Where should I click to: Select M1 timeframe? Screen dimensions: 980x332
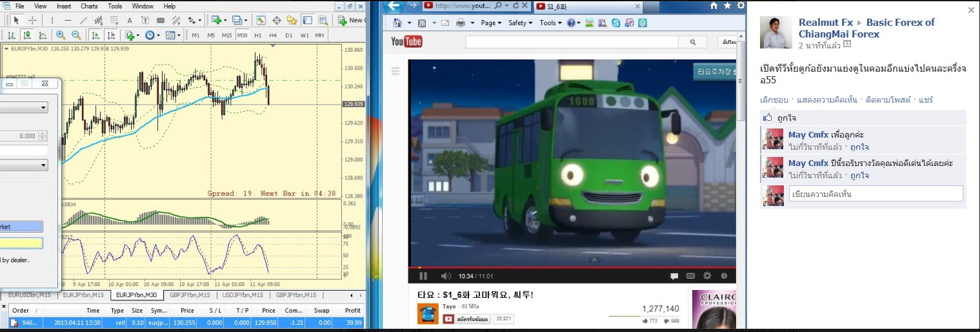point(195,35)
